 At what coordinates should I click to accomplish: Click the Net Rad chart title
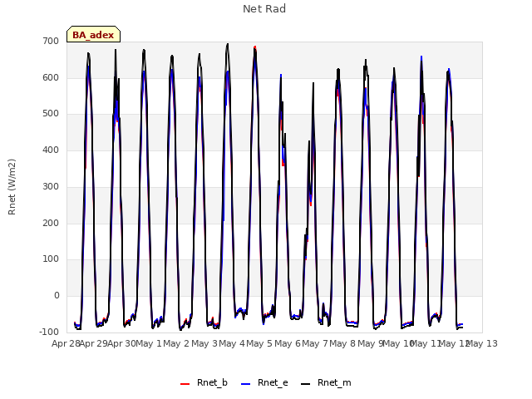[x=264, y=9]
